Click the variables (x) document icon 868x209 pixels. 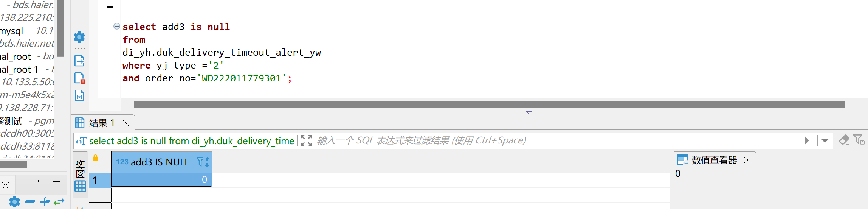pos(79,95)
